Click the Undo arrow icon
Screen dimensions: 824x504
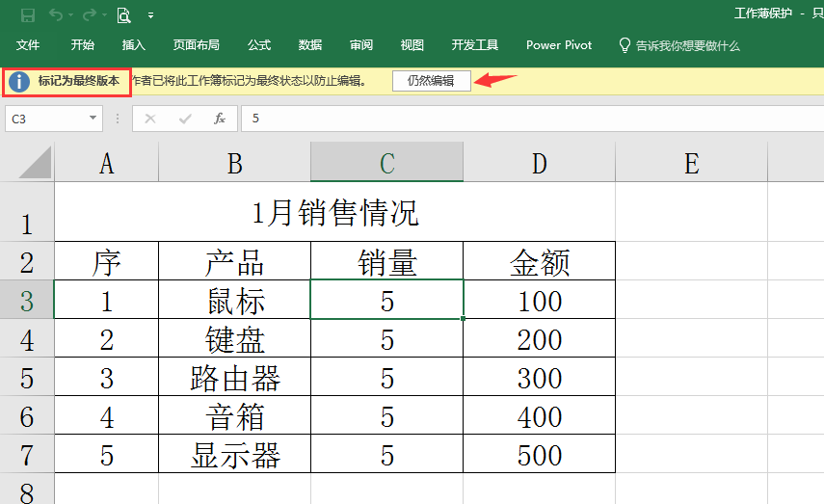(55, 14)
